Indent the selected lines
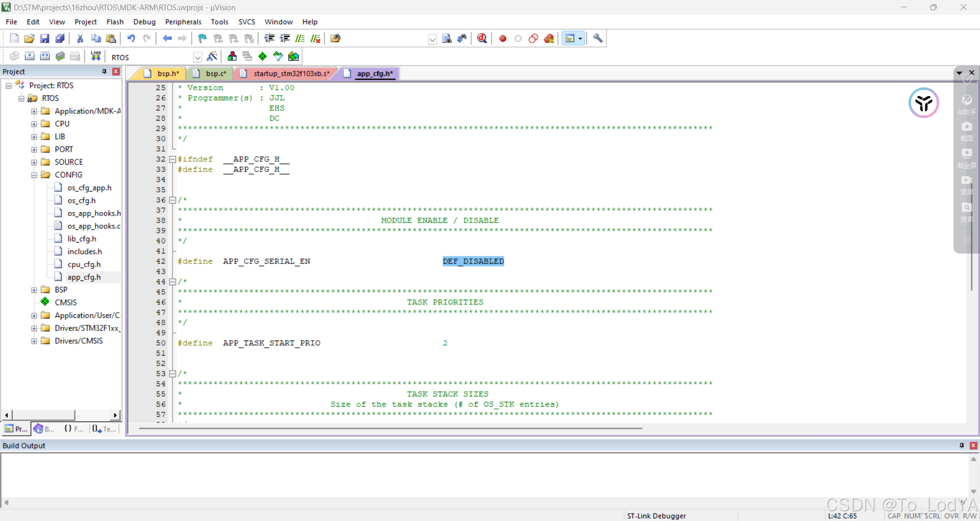Viewport: 980px width, 521px height. [269, 38]
